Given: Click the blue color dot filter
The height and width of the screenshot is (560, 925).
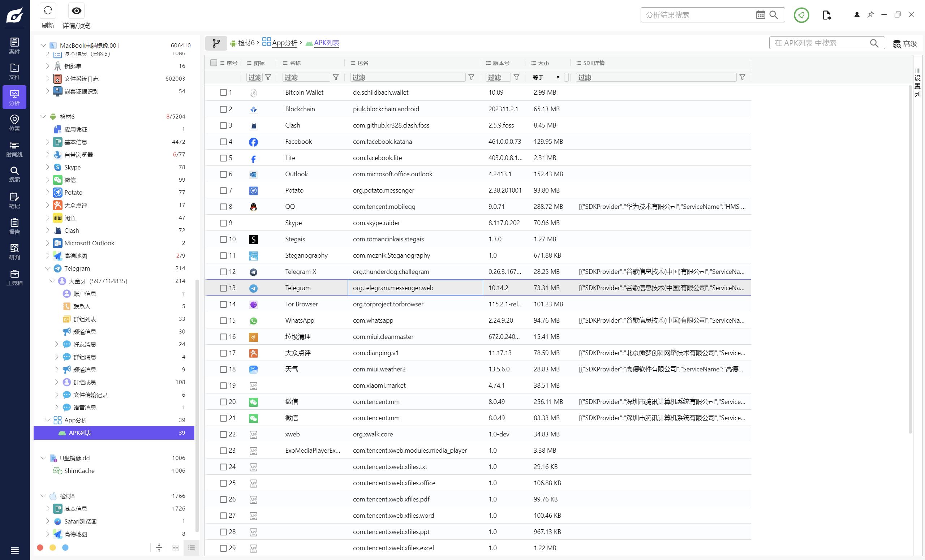Looking at the screenshot, I should pyautogui.click(x=65, y=548).
